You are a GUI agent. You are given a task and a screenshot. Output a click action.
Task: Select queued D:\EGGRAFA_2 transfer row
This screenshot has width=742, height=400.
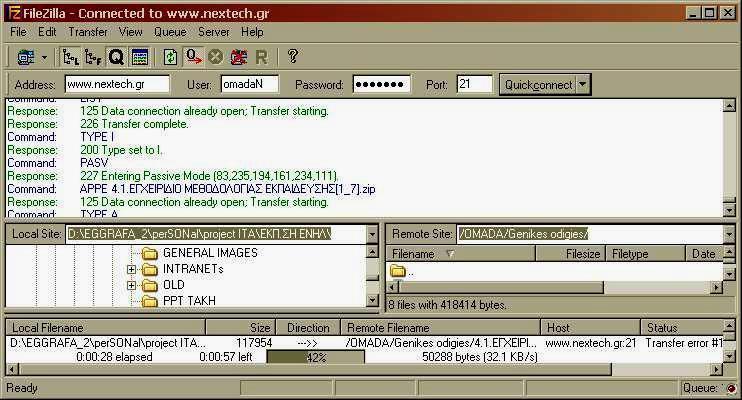pos(364,343)
